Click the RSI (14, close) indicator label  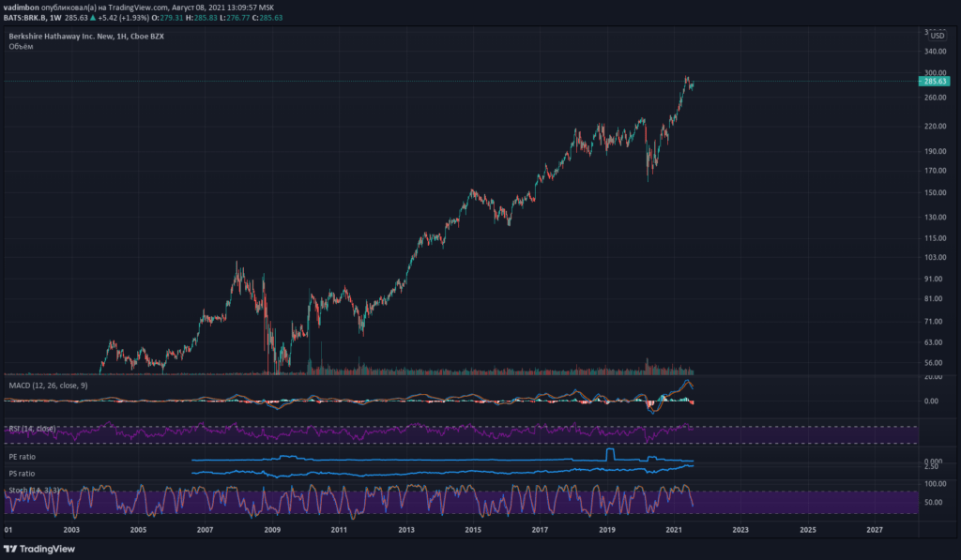point(31,428)
